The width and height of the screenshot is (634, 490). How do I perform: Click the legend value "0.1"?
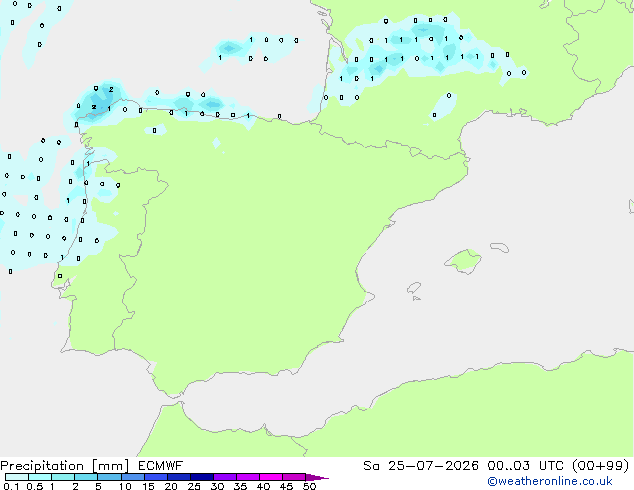click(11, 486)
